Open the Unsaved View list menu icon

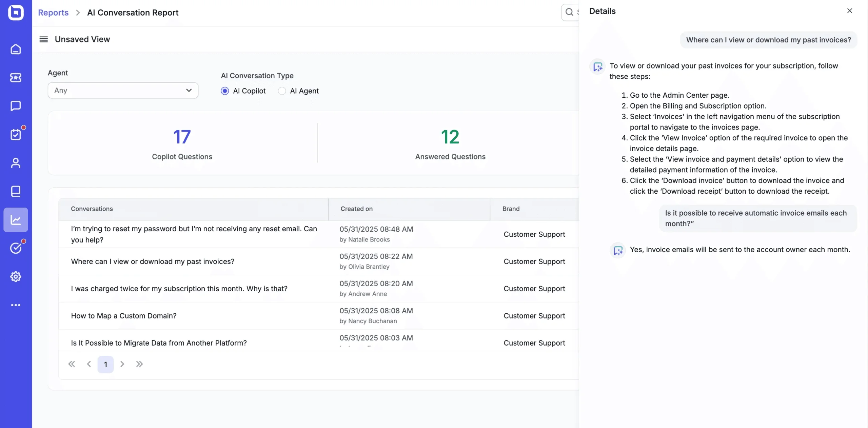click(44, 39)
